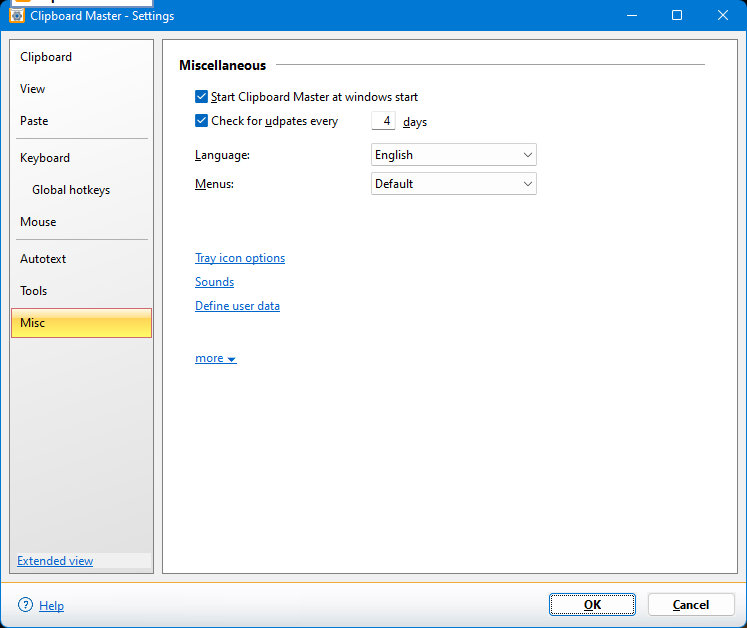Maximize the Settings window

[x=677, y=15]
